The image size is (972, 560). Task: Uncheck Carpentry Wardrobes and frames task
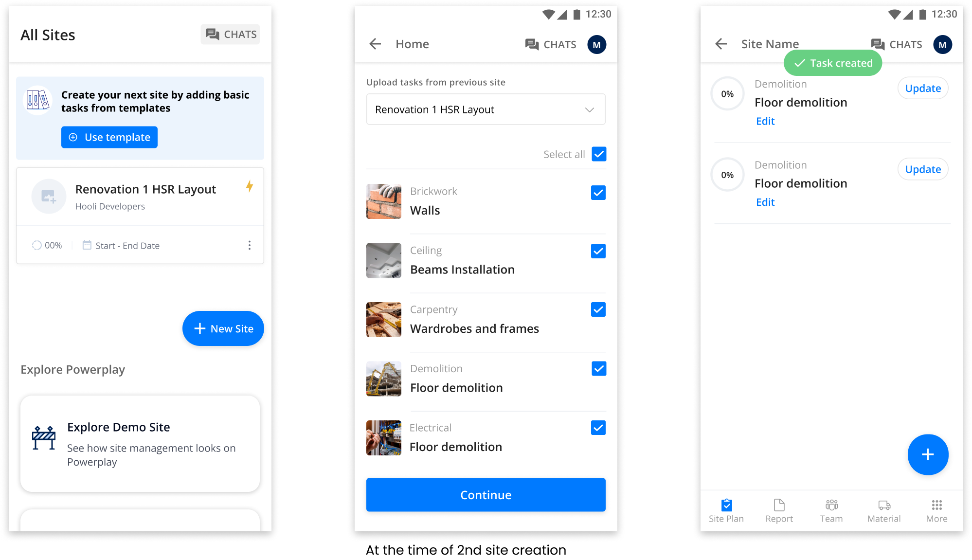(598, 309)
